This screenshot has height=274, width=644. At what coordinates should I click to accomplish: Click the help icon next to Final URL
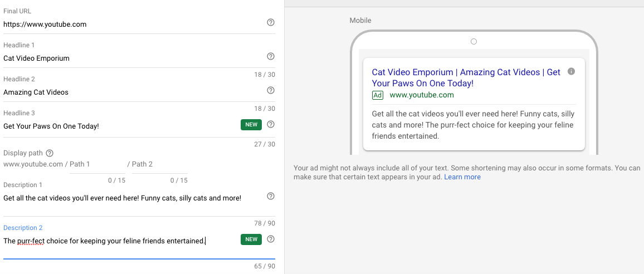(271, 22)
